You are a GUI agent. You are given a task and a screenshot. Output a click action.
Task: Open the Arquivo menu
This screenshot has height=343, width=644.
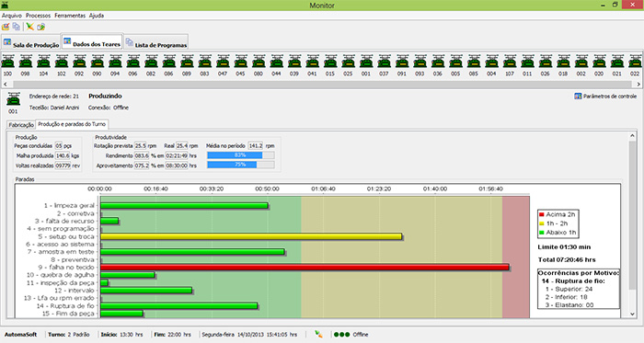pos(12,16)
